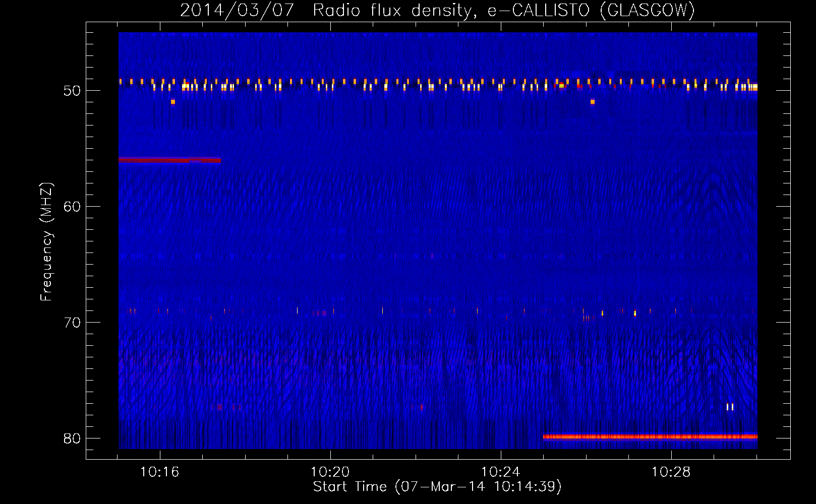The image size is (816, 504).
Task: Select the 60 MHz frequency tick label
Action: tap(72, 207)
